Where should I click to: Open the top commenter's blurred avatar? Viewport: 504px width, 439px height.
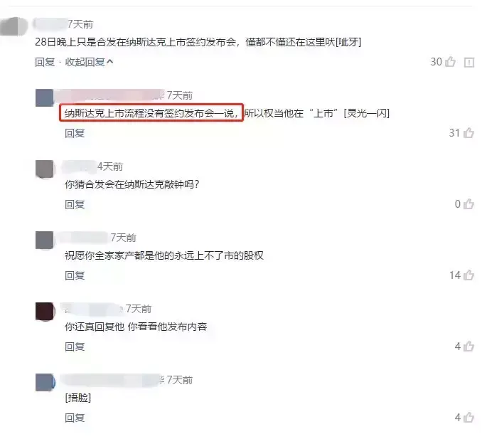[x=14, y=26]
